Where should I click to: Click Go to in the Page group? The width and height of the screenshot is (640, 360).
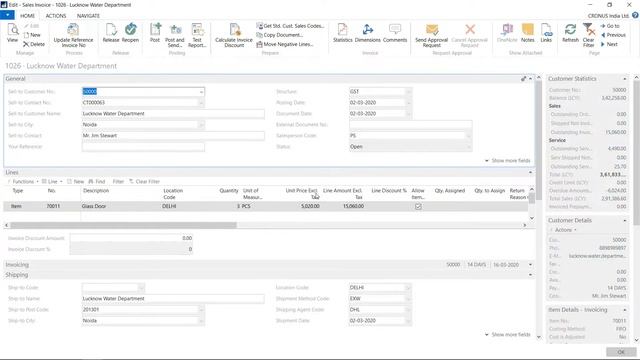tap(610, 26)
